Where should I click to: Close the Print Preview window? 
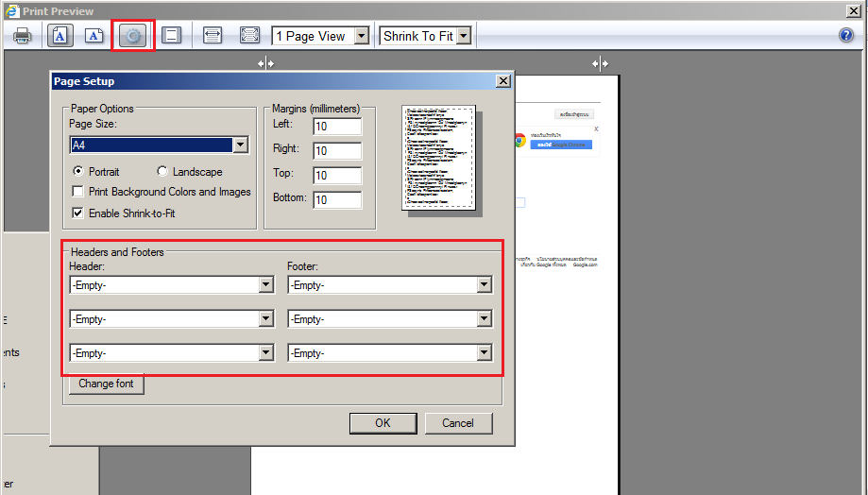pos(854,10)
